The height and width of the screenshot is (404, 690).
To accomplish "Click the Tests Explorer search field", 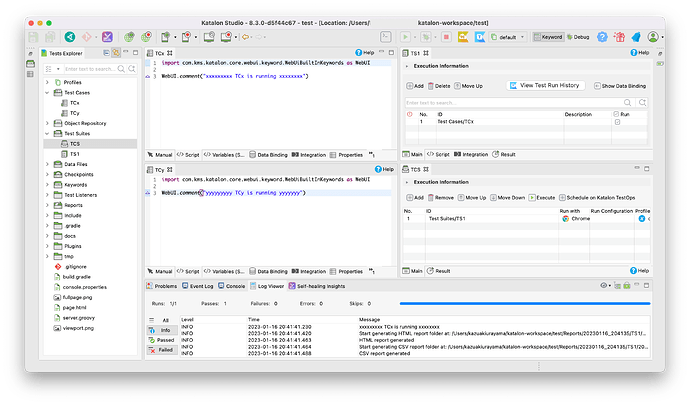I will point(90,69).
